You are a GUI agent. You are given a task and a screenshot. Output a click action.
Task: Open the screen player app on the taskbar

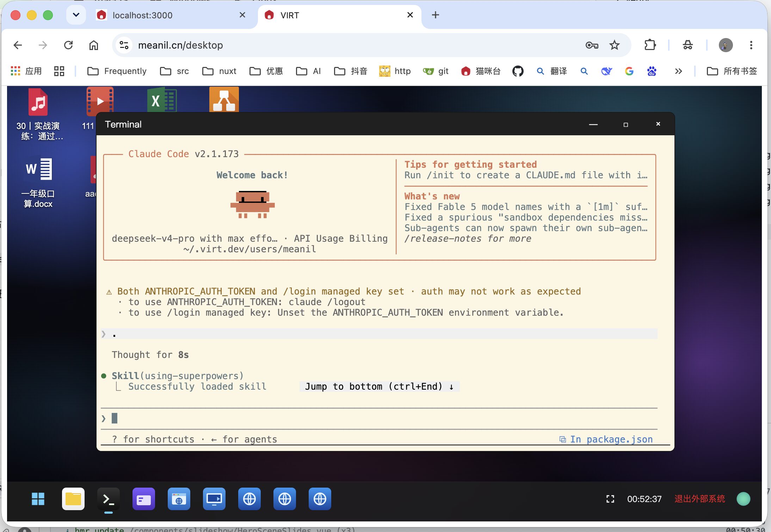click(x=214, y=499)
